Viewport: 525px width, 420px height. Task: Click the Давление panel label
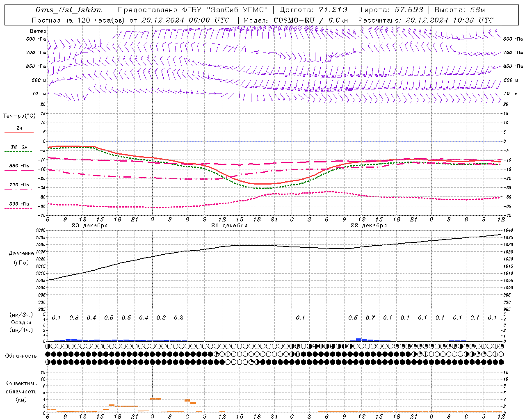click(x=21, y=253)
